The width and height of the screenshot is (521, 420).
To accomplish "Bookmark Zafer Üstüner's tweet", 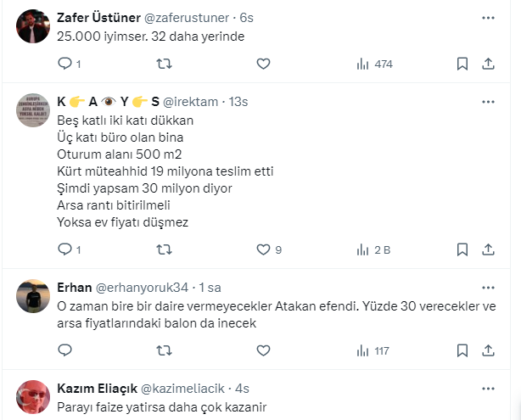I will pyautogui.click(x=462, y=64).
